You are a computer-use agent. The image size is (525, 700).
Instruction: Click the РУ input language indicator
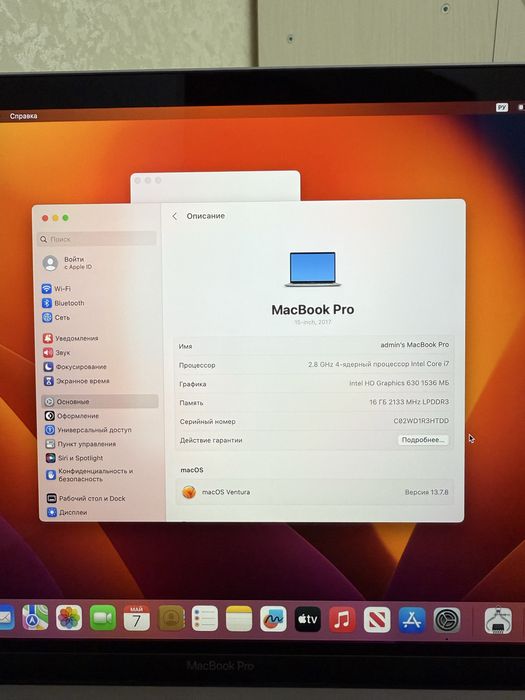(502, 107)
